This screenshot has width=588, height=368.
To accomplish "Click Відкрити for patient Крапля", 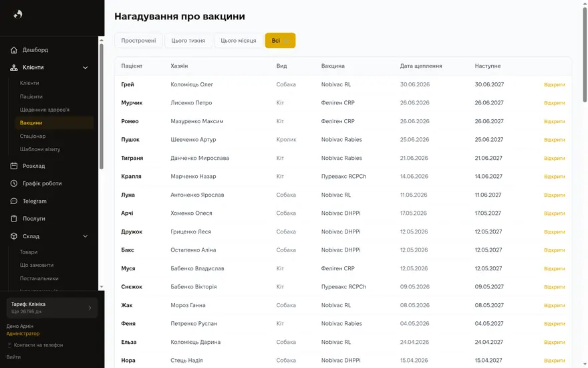I will coord(554,177).
